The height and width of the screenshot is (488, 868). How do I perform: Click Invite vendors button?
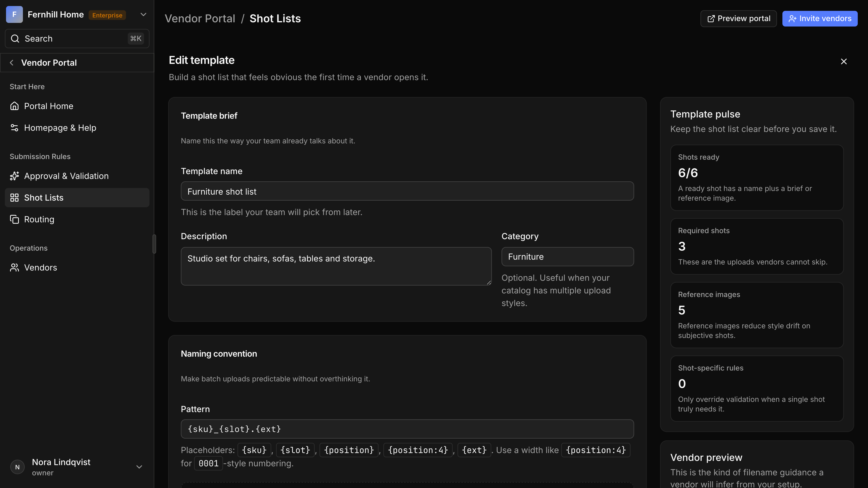tap(820, 18)
